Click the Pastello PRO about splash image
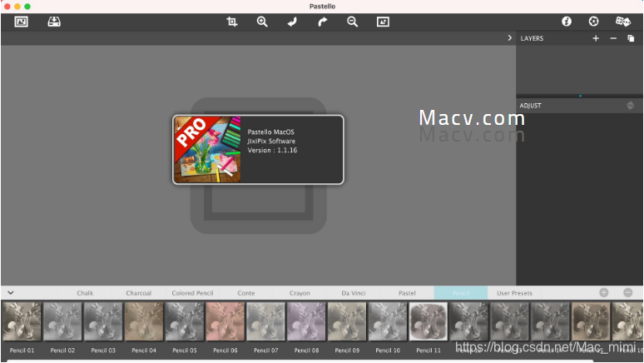The image size is (644, 363). pyautogui.click(x=208, y=150)
